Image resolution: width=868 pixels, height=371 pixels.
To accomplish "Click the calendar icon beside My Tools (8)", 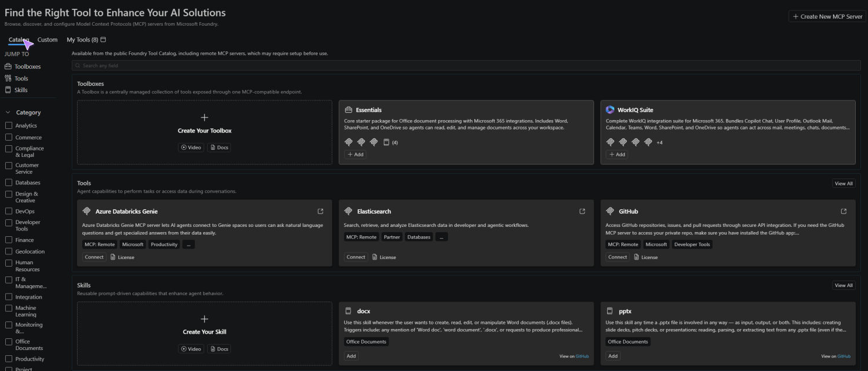I will click(x=103, y=40).
